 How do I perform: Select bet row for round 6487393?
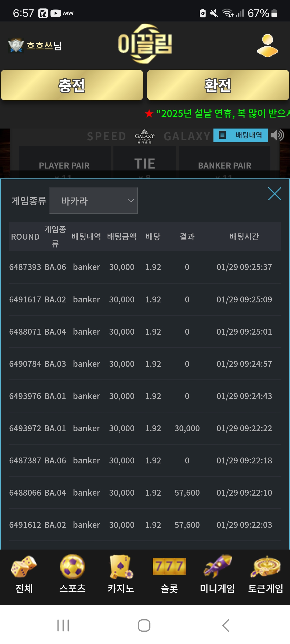145,267
